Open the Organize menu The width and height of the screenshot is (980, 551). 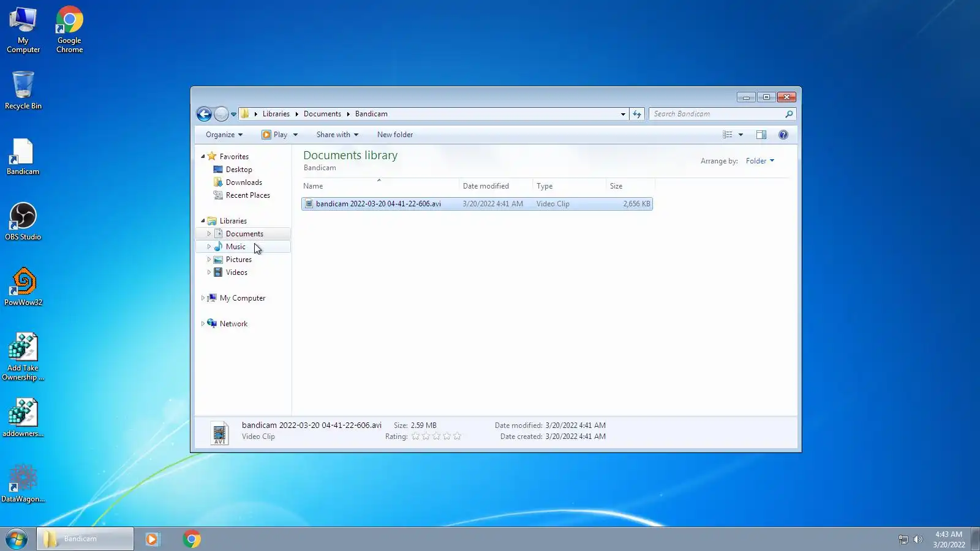[x=224, y=135]
